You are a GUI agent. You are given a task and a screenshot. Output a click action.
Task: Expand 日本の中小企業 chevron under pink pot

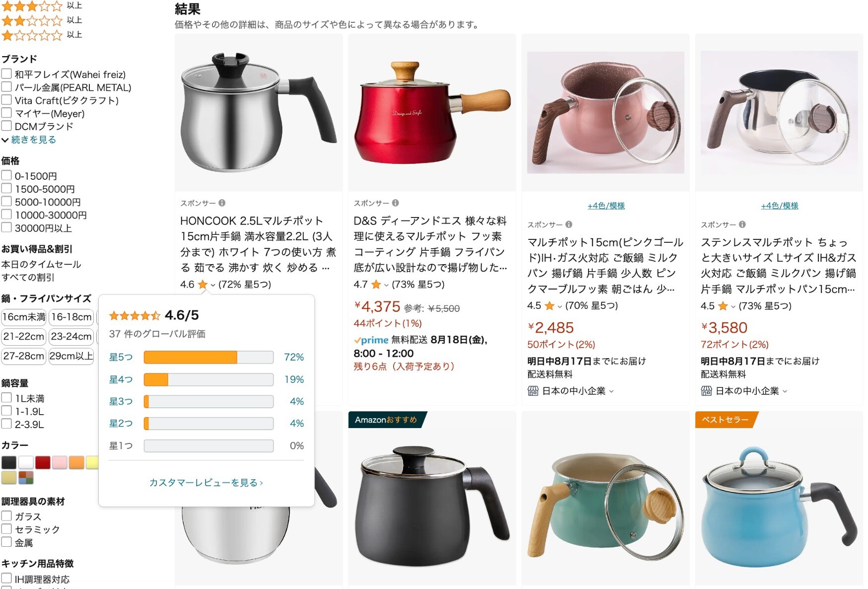point(611,391)
